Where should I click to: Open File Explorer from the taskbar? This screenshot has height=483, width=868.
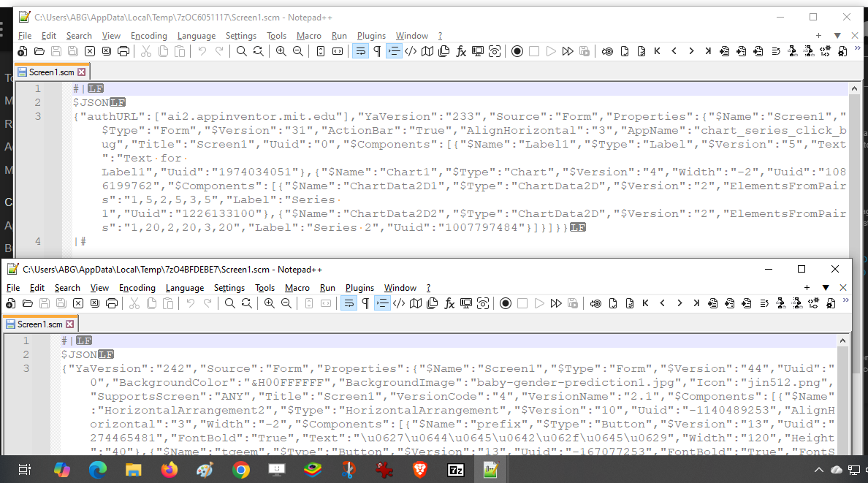pyautogui.click(x=134, y=471)
